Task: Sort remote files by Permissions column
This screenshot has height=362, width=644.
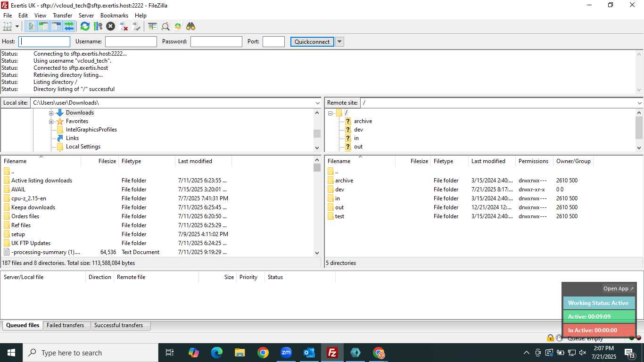Action: coord(534,161)
